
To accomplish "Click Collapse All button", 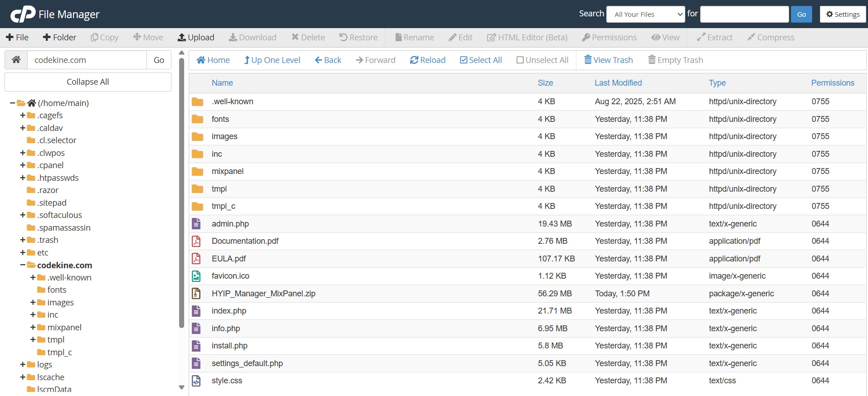I will click(88, 82).
